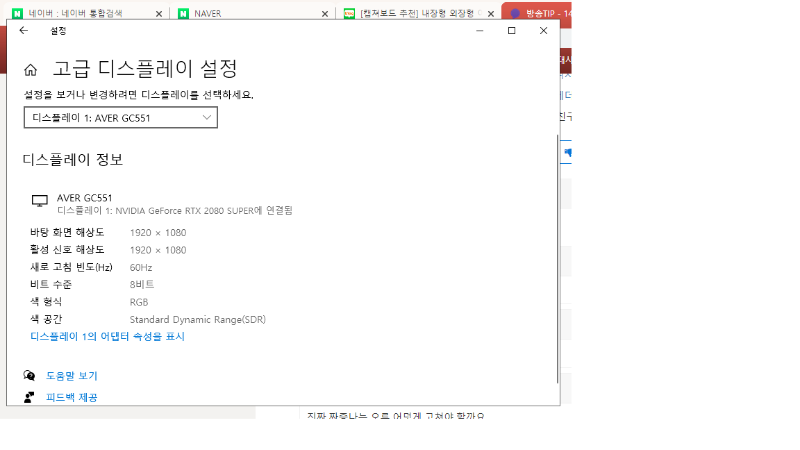Open the display selector AVER GC551 dropdown
The image size is (800, 450).
click(x=121, y=117)
